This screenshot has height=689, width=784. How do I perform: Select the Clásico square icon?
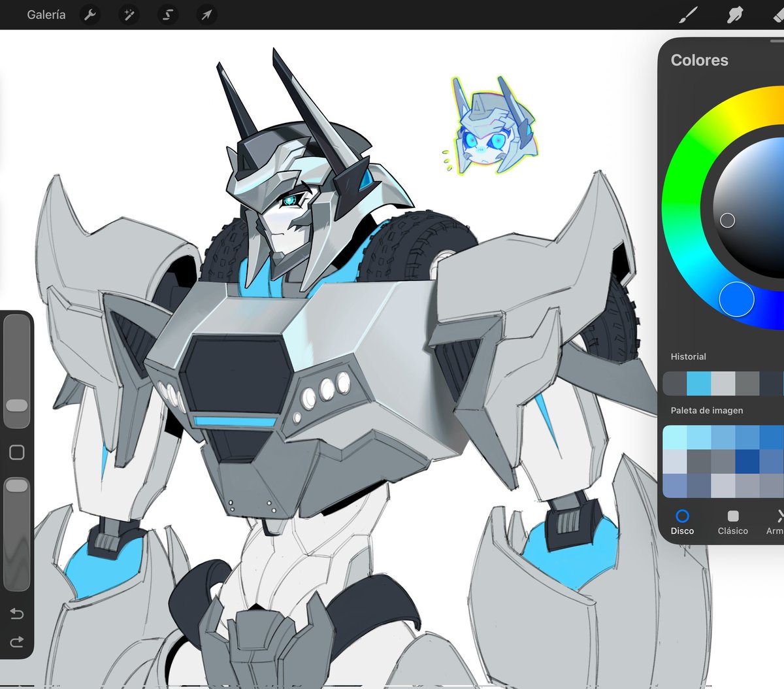click(x=733, y=516)
